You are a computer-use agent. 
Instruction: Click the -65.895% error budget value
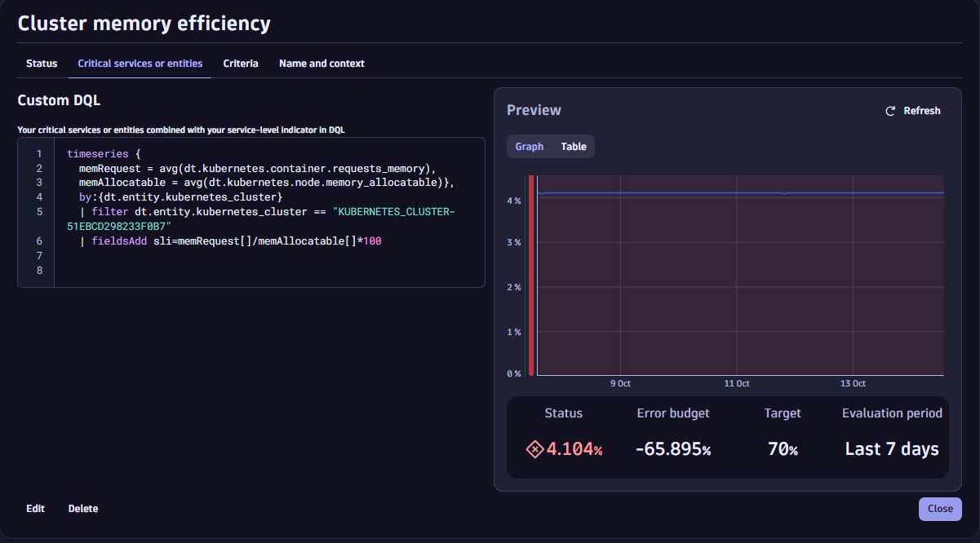pos(672,448)
